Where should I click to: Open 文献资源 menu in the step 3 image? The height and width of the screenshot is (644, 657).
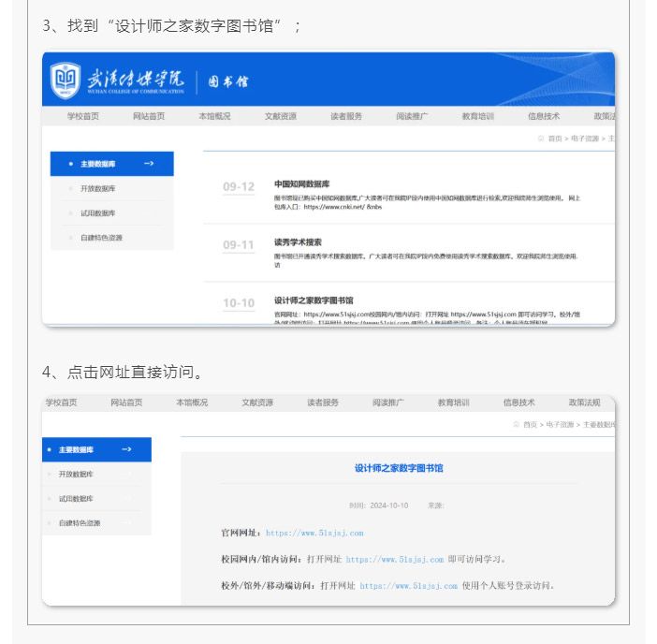point(280,116)
